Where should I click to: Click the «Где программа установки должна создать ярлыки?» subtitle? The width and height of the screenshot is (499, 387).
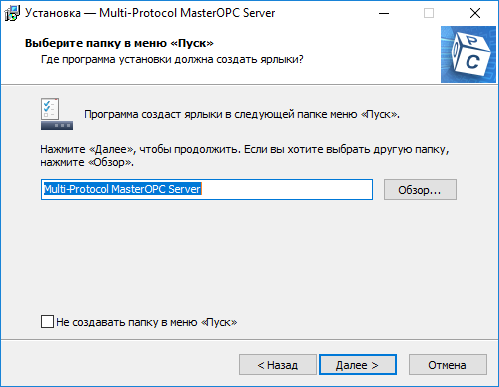click(x=172, y=59)
